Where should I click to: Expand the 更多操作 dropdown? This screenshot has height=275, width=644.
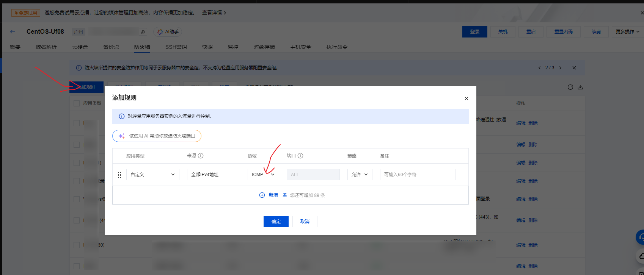627,32
